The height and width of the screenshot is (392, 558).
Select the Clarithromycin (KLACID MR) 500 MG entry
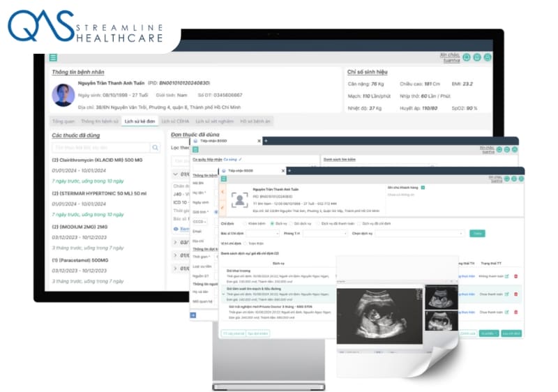97,160
